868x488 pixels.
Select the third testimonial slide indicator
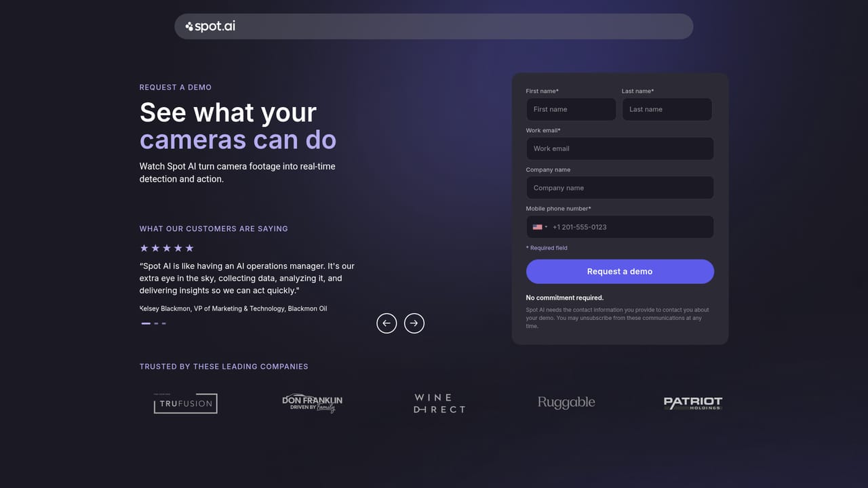click(163, 323)
